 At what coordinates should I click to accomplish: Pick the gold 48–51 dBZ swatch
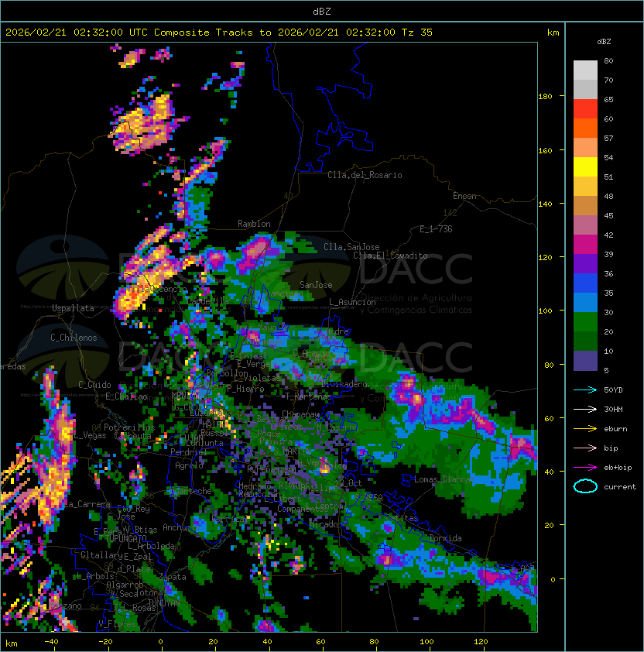585,187
